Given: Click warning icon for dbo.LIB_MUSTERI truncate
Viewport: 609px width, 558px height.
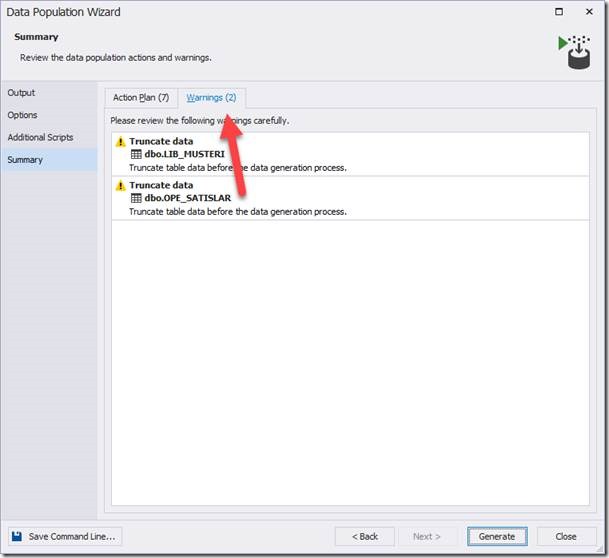Looking at the screenshot, I should tap(121, 142).
